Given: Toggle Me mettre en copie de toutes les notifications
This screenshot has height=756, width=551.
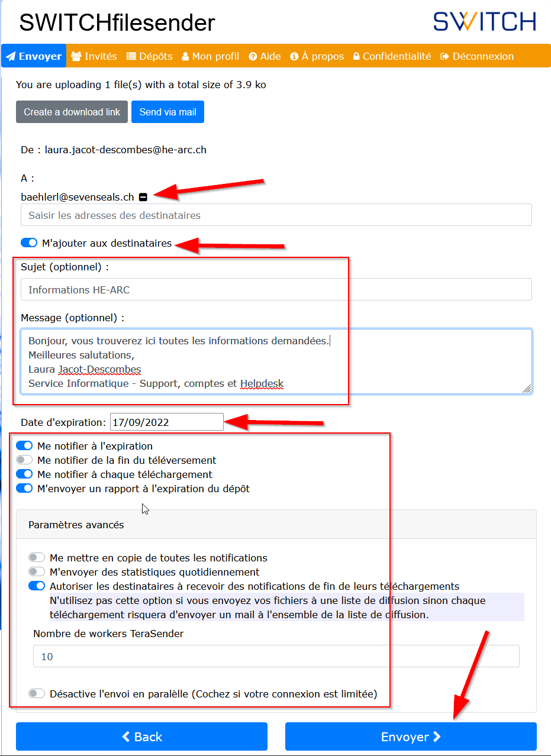Looking at the screenshot, I should [x=37, y=558].
